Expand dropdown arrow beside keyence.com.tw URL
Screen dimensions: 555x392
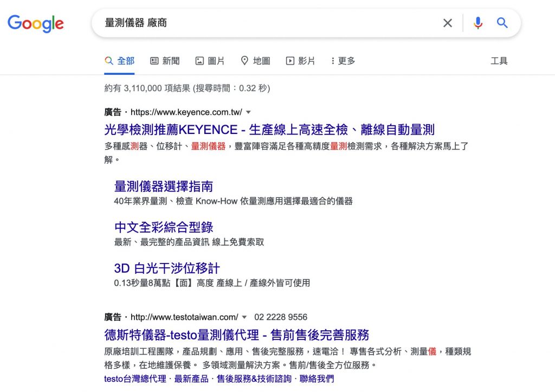248,112
